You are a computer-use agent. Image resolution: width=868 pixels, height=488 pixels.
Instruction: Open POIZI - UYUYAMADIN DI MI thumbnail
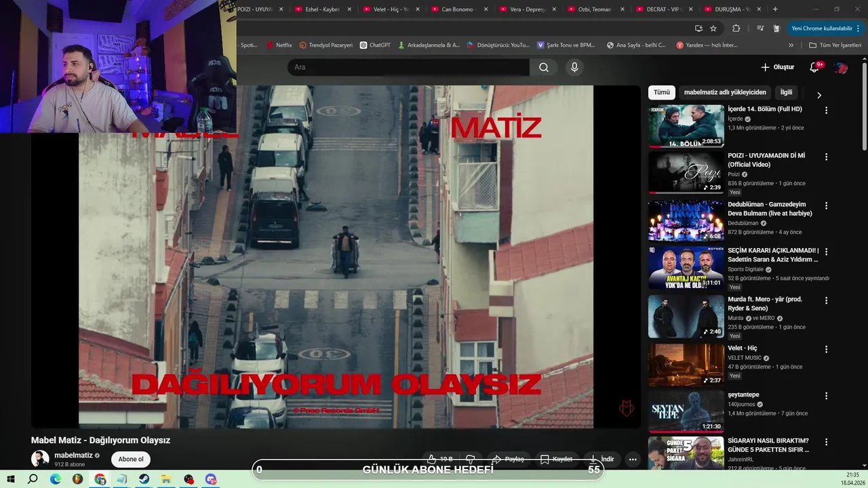pos(686,172)
